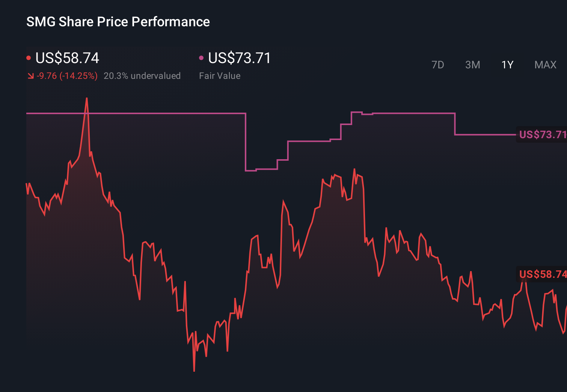
Task: Toggle the undervalued shading on the chart
Action: pos(143,76)
